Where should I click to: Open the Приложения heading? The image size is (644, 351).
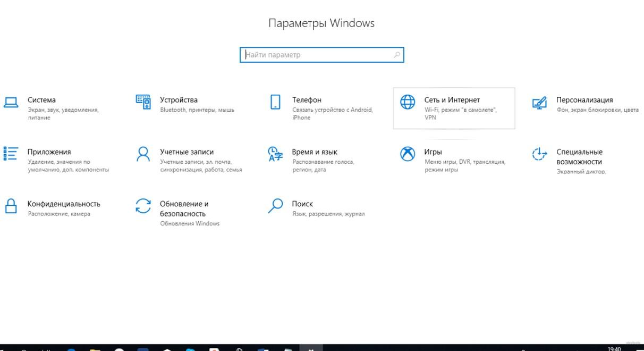(x=49, y=152)
